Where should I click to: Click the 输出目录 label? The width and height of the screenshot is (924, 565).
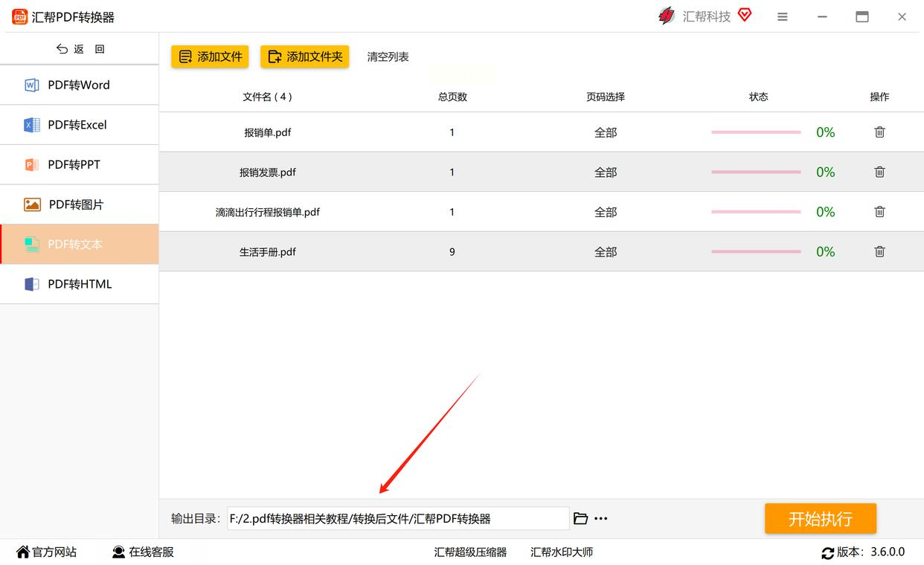[196, 518]
